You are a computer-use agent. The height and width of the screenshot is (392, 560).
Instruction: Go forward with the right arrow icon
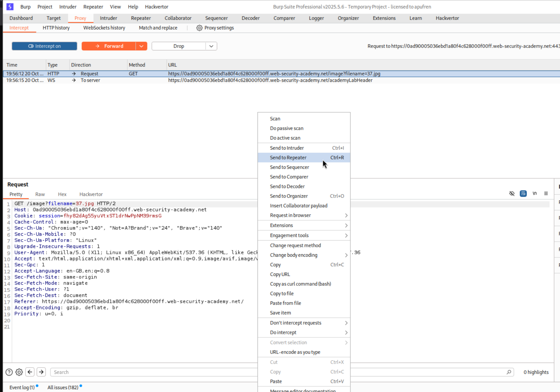click(41, 372)
